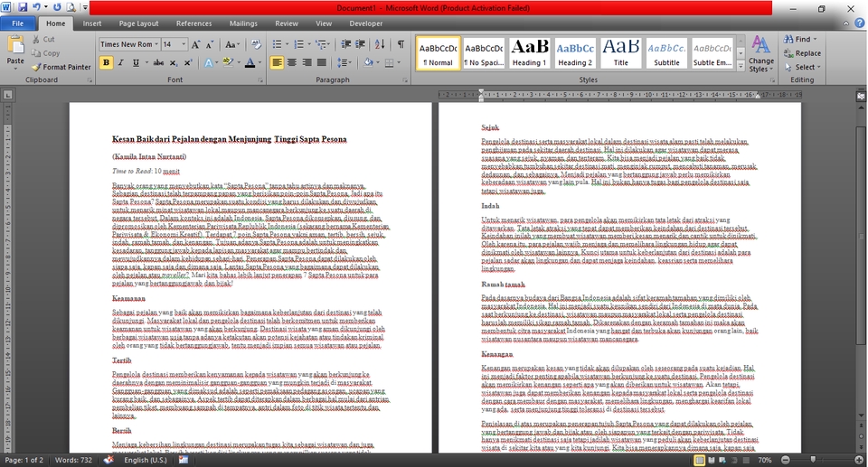Click the Cut command

[x=43, y=39]
